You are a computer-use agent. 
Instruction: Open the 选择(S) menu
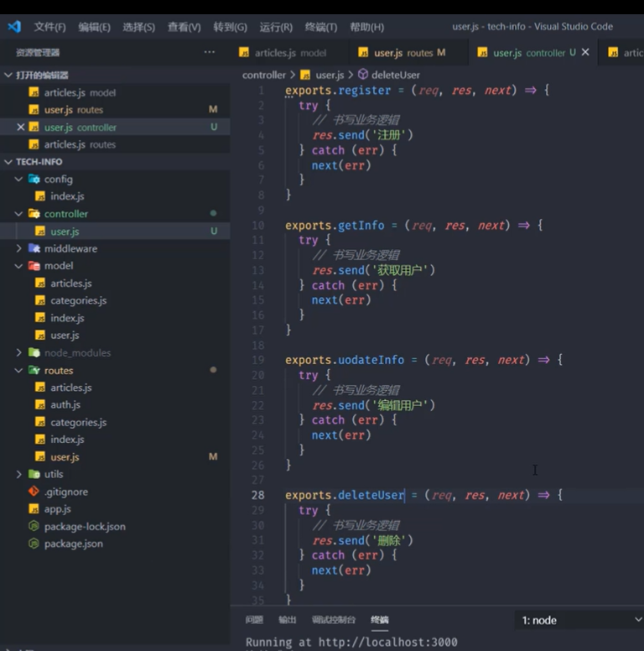[138, 27]
